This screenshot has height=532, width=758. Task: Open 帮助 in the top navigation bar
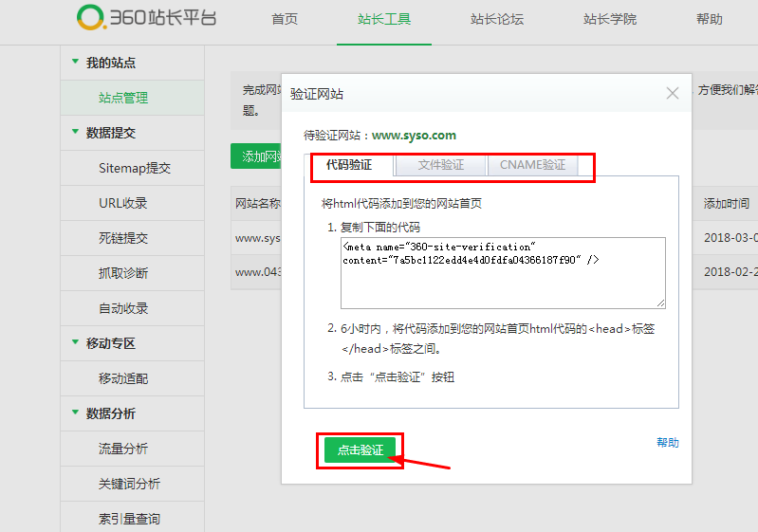pos(710,19)
